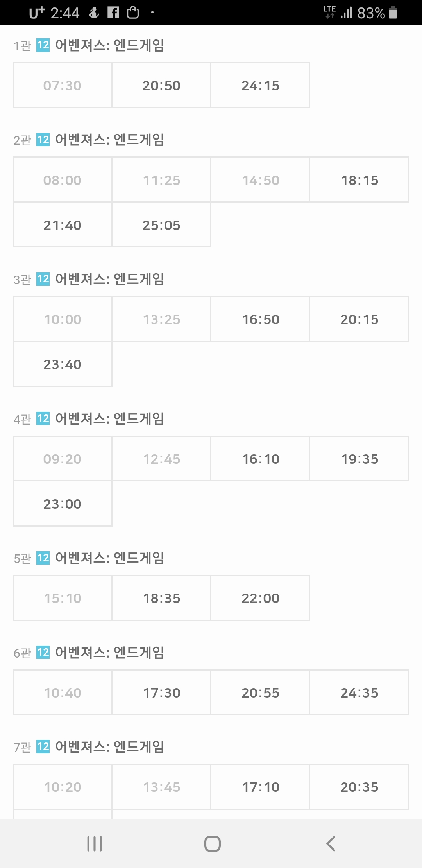Choose the 18:15 showtime in 2관
The width and height of the screenshot is (422, 868).
coord(359,180)
